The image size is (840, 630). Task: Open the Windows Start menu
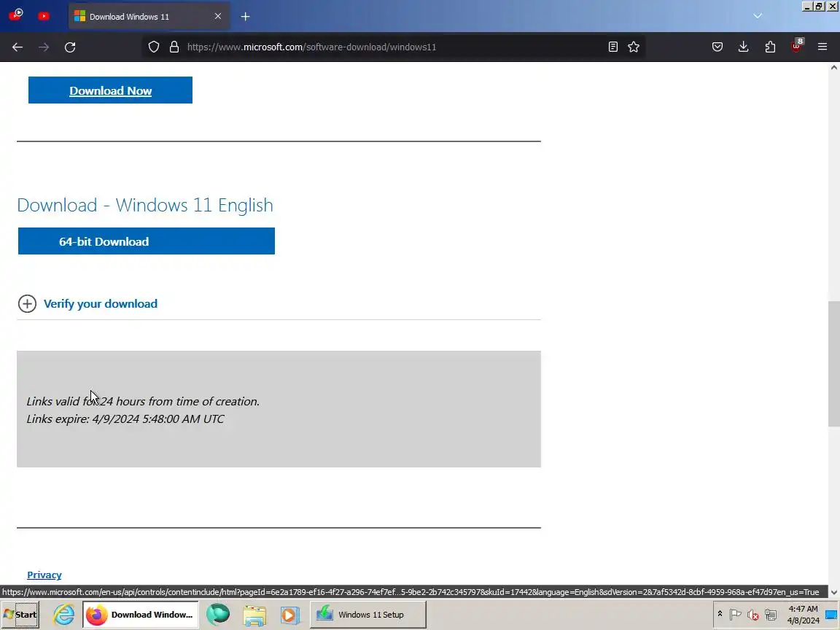(20, 615)
